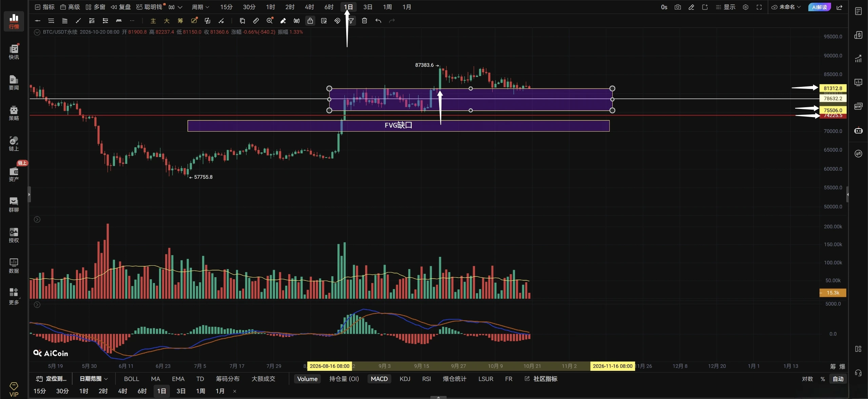Switch to the 1周 timeframe in top bar
The height and width of the screenshot is (399, 868).
click(387, 7)
